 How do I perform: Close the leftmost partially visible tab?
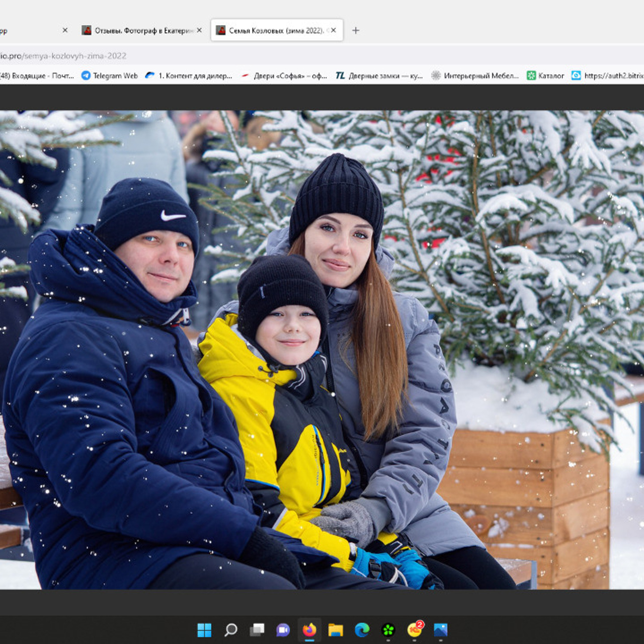[x=65, y=30]
